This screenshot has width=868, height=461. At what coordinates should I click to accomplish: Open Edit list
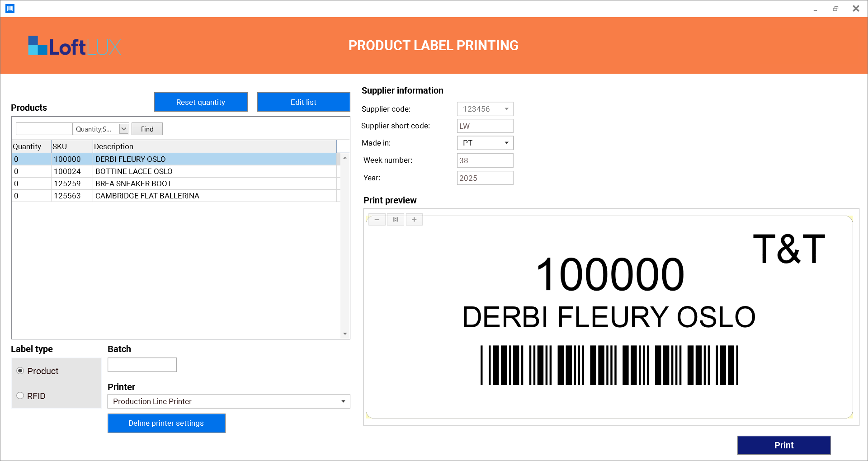[x=303, y=102]
